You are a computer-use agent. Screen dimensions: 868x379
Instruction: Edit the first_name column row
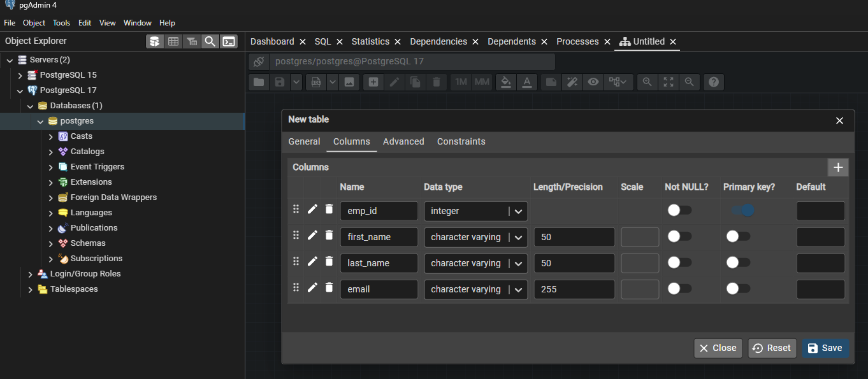point(312,235)
